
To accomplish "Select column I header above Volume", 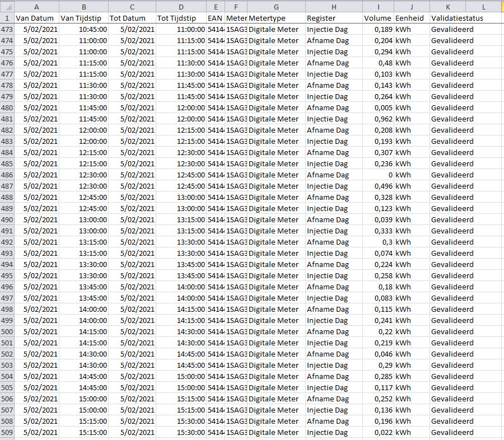I will [x=378, y=7].
